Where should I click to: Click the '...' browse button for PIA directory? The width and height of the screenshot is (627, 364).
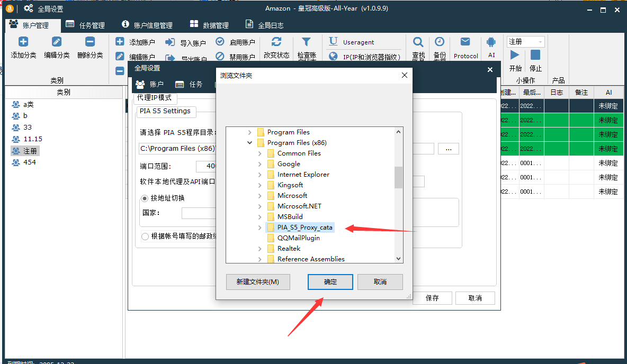tap(449, 149)
